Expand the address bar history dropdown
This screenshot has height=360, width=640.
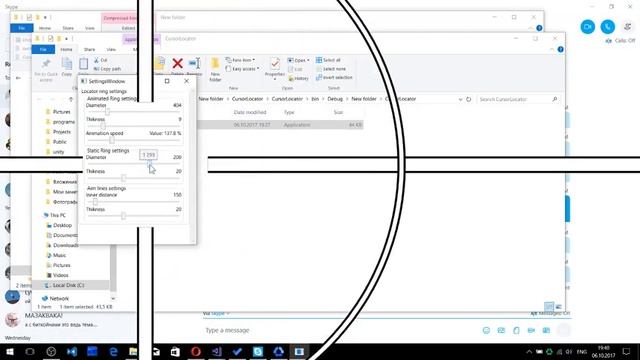pyautogui.click(x=460, y=99)
